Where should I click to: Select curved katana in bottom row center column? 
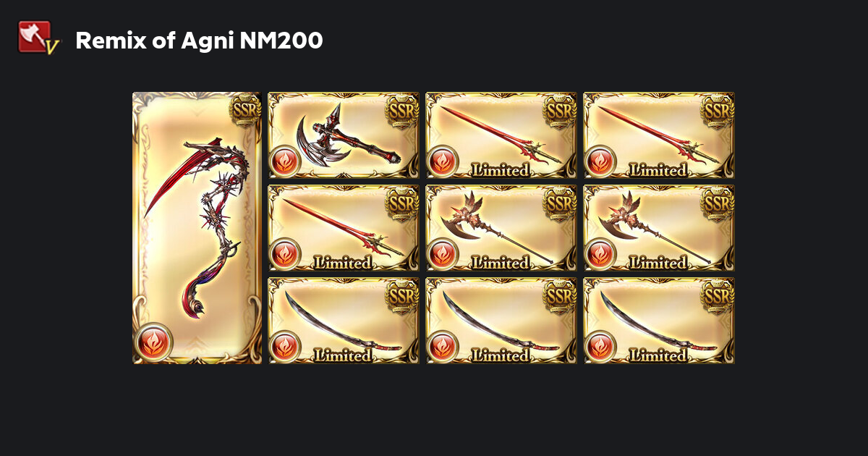click(501, 320)
